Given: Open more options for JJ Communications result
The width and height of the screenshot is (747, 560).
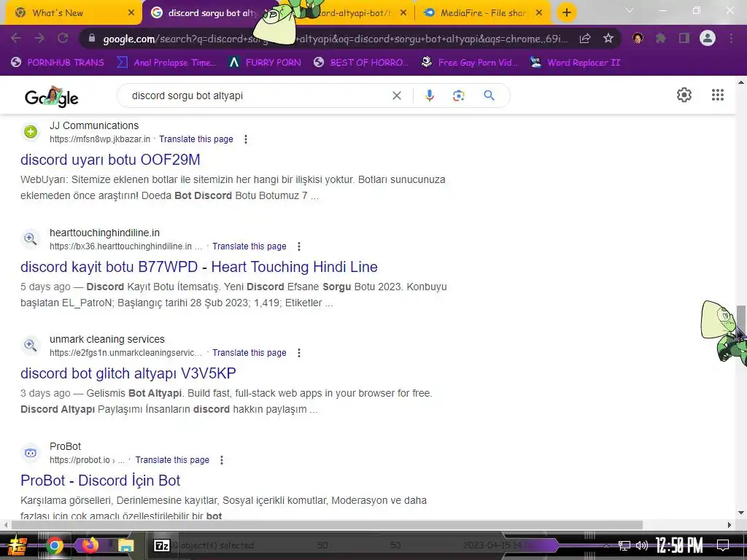Looking at the screenshot, I should (246, 139).
